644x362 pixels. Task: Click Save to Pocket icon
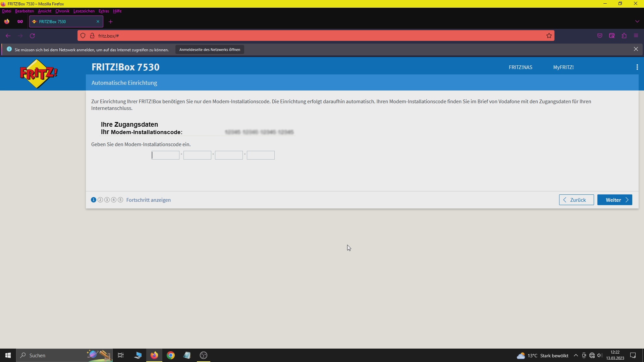[x=600, y=36]
